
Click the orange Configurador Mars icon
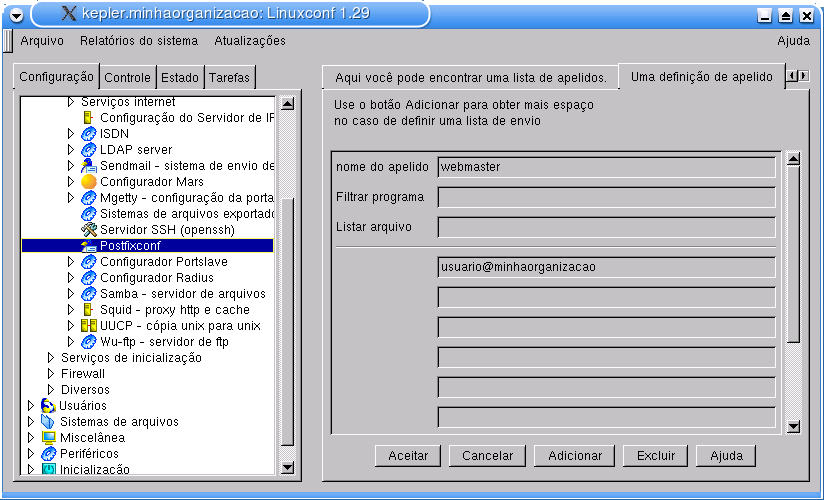coord(89,182)
